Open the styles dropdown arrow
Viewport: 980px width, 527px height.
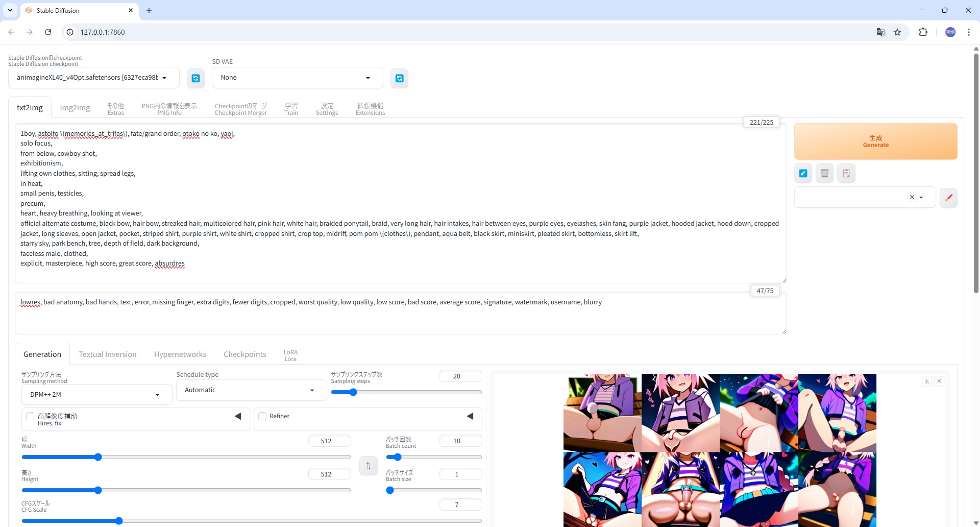[921, 198]
